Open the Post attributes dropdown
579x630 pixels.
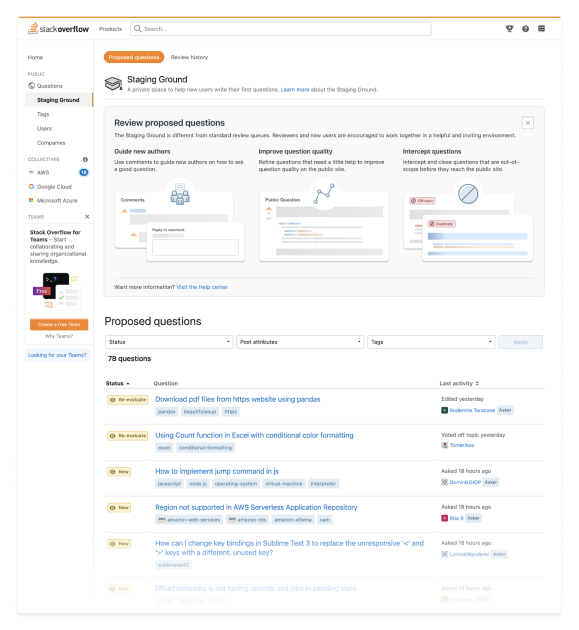click(x=300, y=342)
